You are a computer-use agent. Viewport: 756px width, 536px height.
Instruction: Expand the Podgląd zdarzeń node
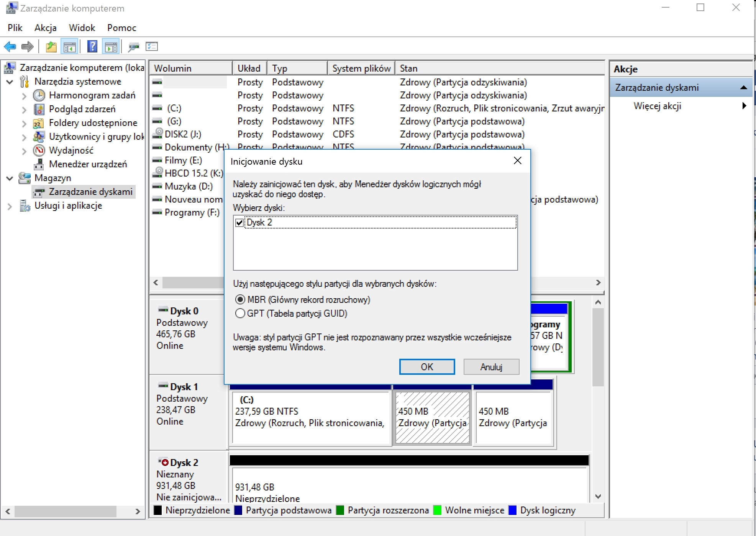coord(24,109)
